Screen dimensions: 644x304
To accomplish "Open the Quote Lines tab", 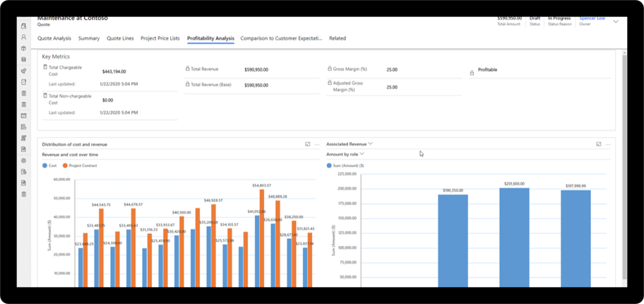I will (120, 38).
